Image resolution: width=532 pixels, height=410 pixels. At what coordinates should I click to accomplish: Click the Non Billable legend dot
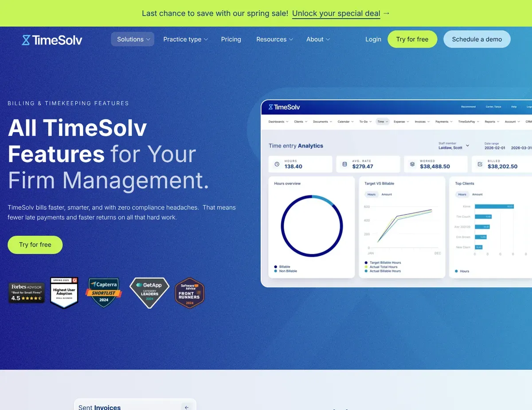pyautogui.click(x=276, y=271)
